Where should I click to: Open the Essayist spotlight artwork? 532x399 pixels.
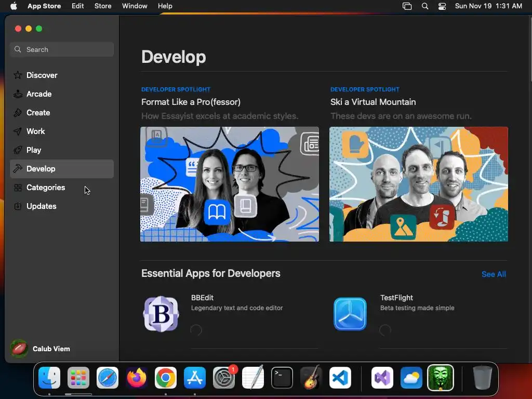(x=230, y=184)
